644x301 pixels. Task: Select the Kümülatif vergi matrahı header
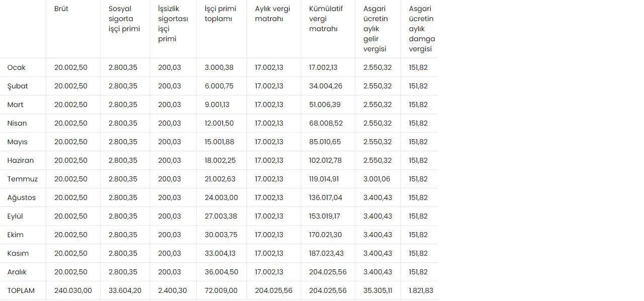(x=325, y=19)
